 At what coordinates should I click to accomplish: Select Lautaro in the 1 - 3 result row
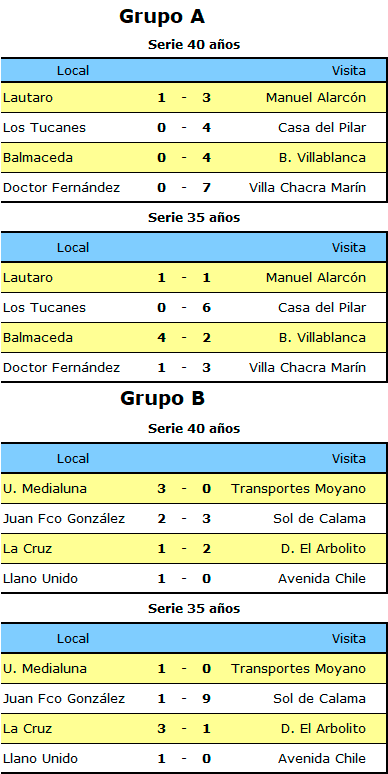pyautogui.click(x=28, y=98)
